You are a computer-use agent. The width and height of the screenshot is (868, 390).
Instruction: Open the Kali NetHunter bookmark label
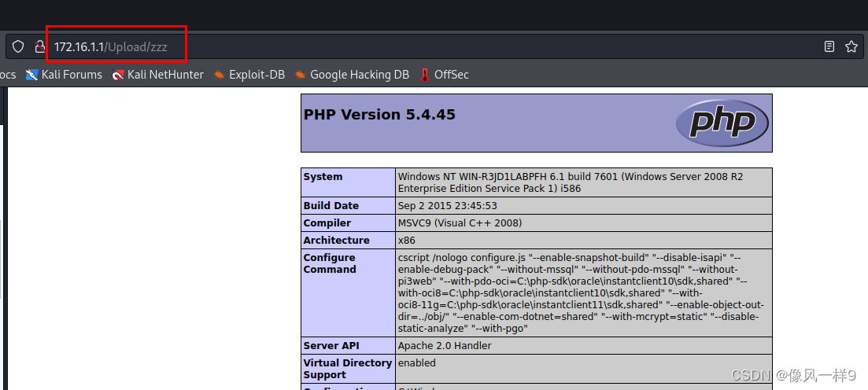[x=165, y=75]
